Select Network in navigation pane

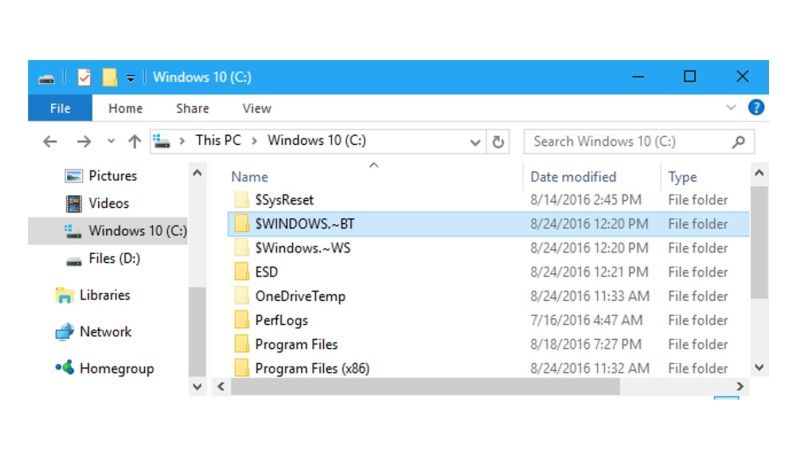(x=106, y=332)
